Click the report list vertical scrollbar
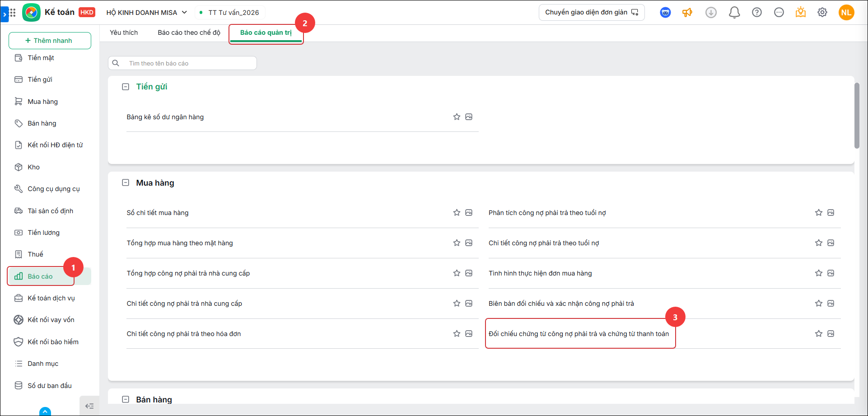This screenshot has height=416, width=868. (857, 116)
